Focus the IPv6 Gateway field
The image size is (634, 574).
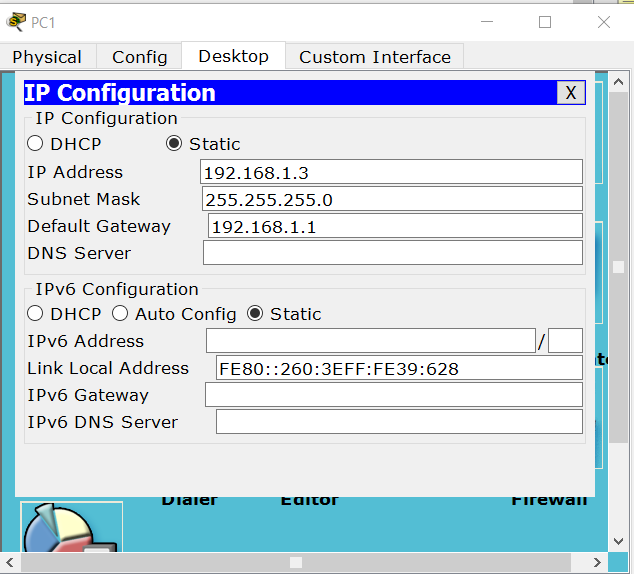[x=394, y=395]
